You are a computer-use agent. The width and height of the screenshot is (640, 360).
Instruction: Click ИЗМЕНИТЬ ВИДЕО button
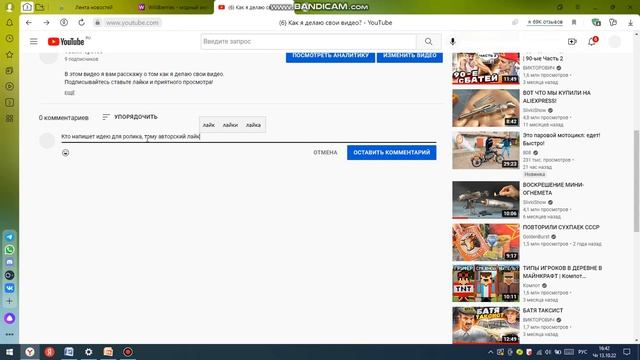coord(409,56)
